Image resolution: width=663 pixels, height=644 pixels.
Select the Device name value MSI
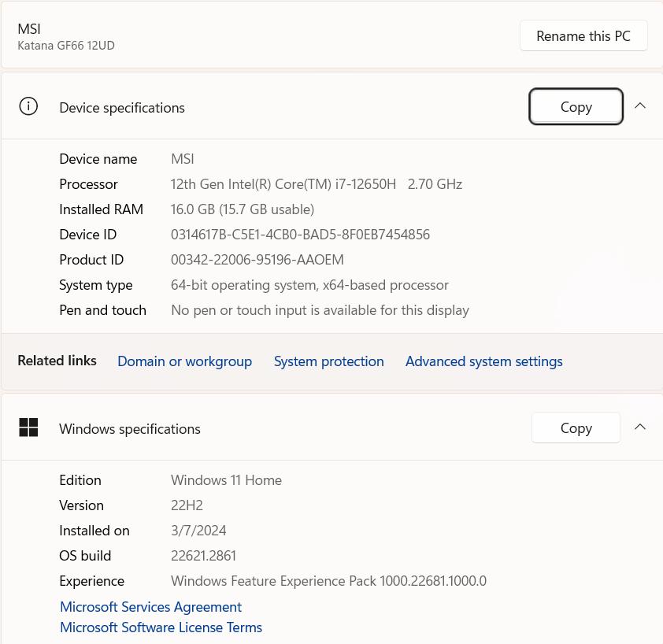click(x=183, y=159)
